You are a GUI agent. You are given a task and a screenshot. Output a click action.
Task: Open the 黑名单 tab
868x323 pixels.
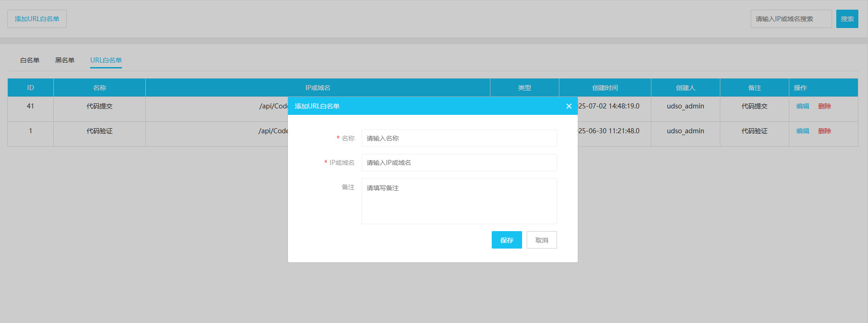(x=65, y=60)
